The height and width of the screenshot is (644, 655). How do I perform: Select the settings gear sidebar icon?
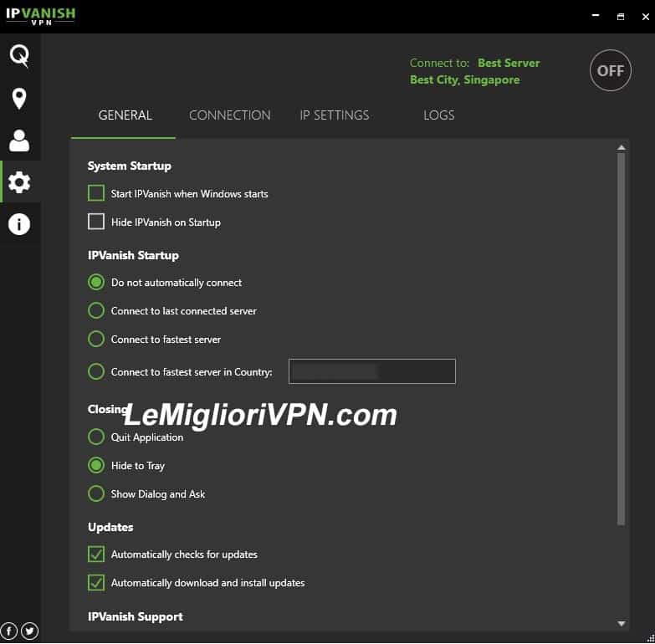[x=19, y=182]
